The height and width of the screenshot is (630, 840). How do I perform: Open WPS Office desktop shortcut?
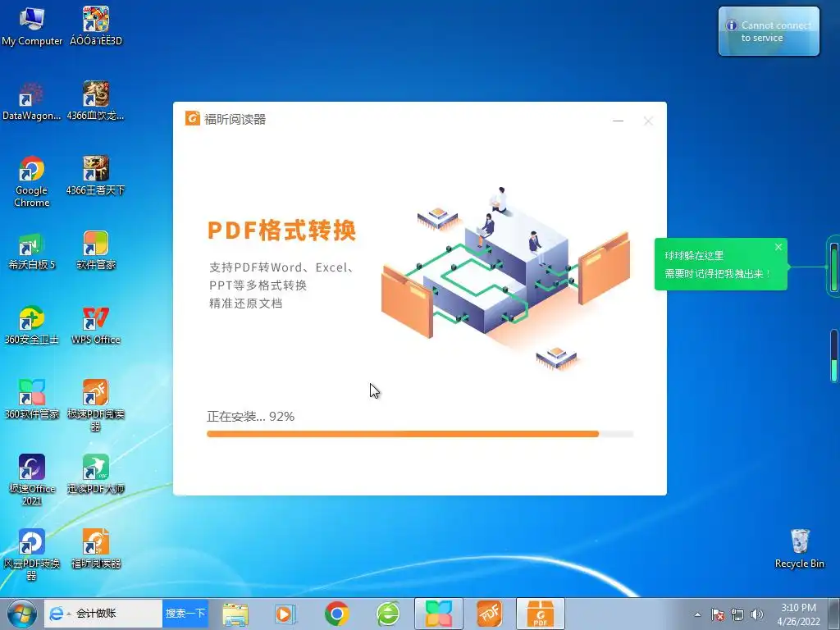point(96,326)
